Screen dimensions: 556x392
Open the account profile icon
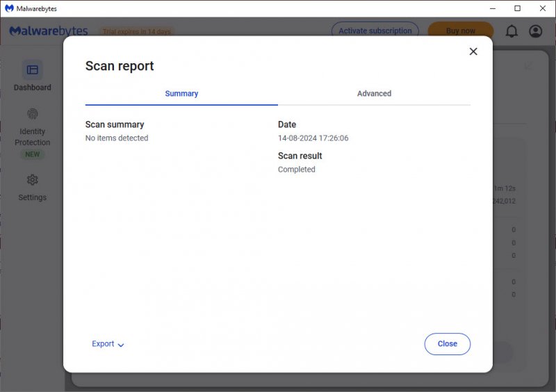tap(535, 31)
